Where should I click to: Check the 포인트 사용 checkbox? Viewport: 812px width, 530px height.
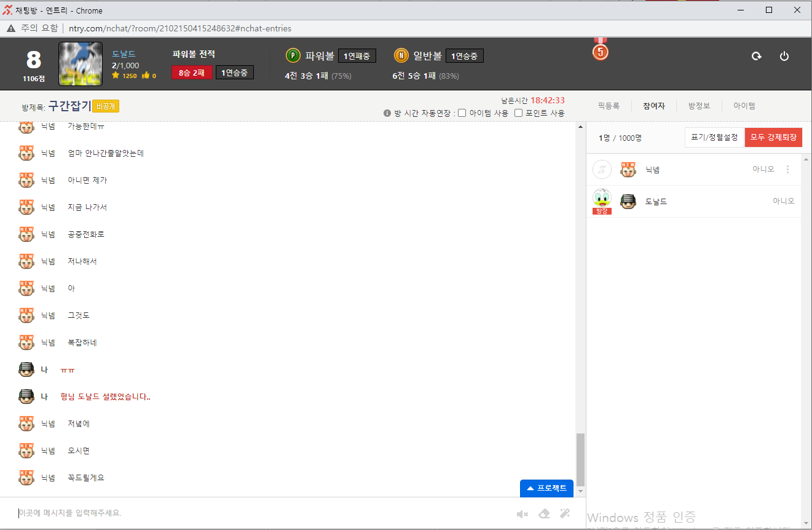(518, 113)
